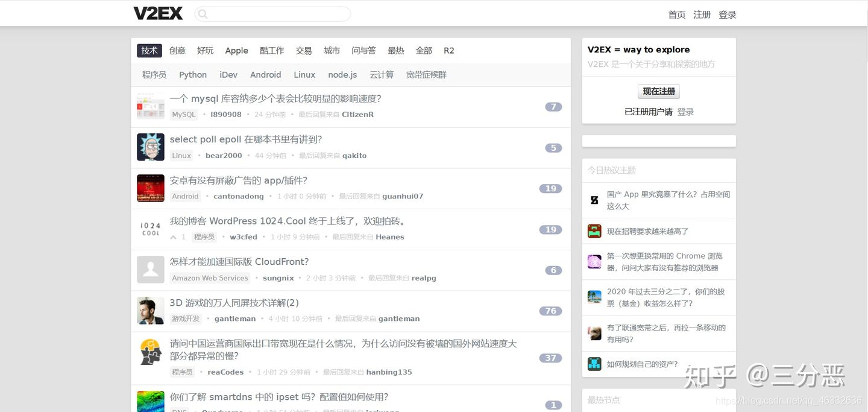Open user qakito's profile link

coord(354,156)
